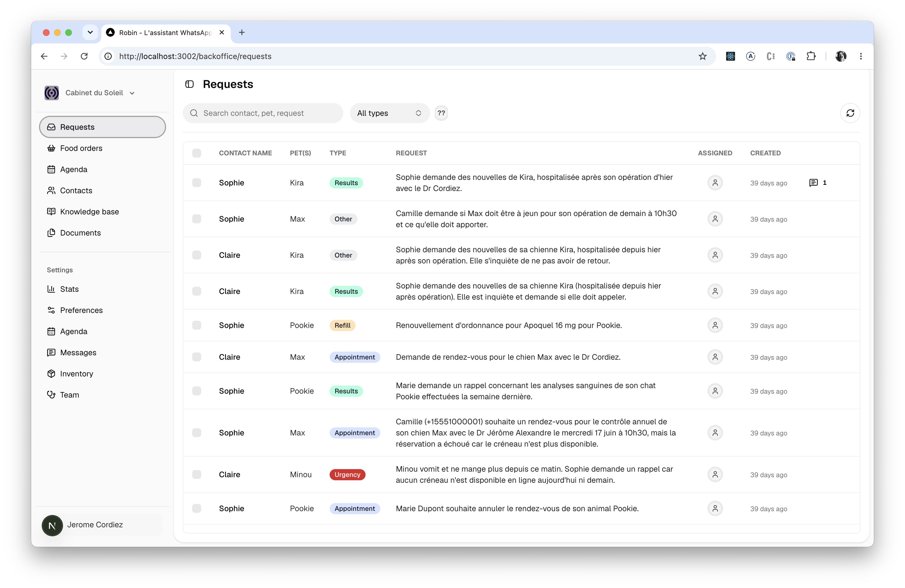This screenshot has height=588, width=905.
Task: Click the Cabinet du Soleil logo
Action: [x=51, y=93]
